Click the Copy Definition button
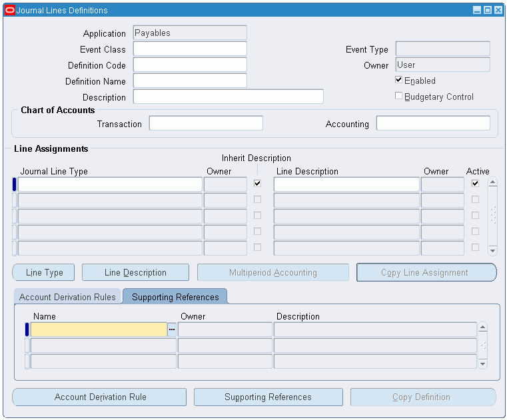Viewport: 507px width, 420px height. (x=423, y=397)
